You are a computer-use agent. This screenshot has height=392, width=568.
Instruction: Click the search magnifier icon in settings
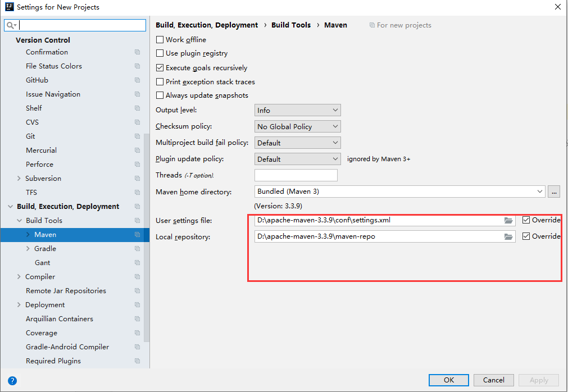(x=11, y=25)
